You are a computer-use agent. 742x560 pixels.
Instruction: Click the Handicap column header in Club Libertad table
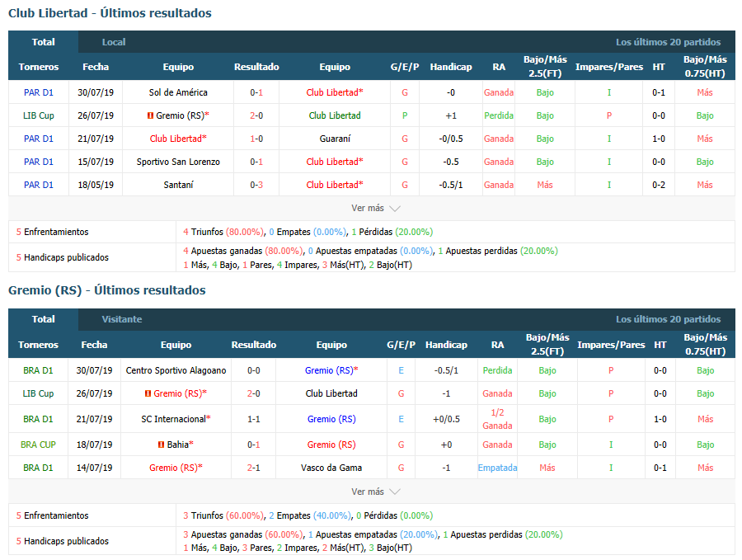[x=451, y=67]
